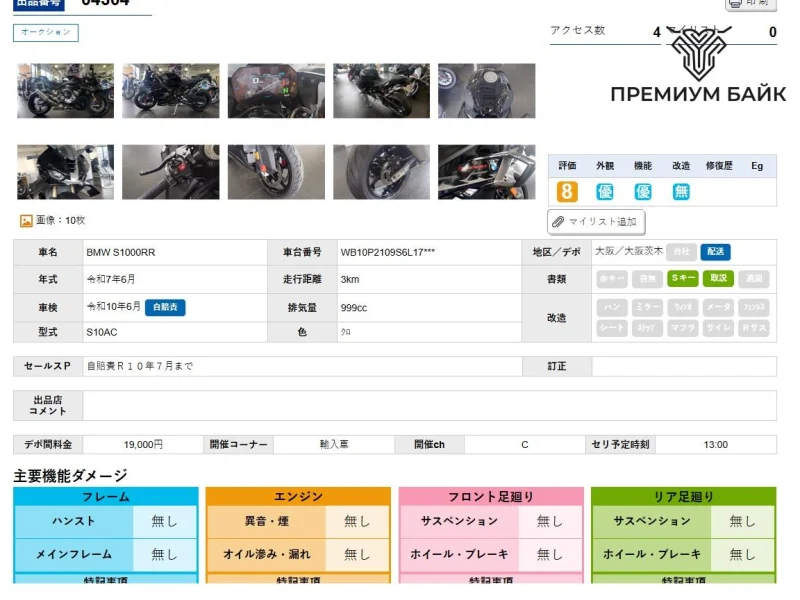
Task: Open the instrument dashboard display thumbnail
Action: (276, 91)
